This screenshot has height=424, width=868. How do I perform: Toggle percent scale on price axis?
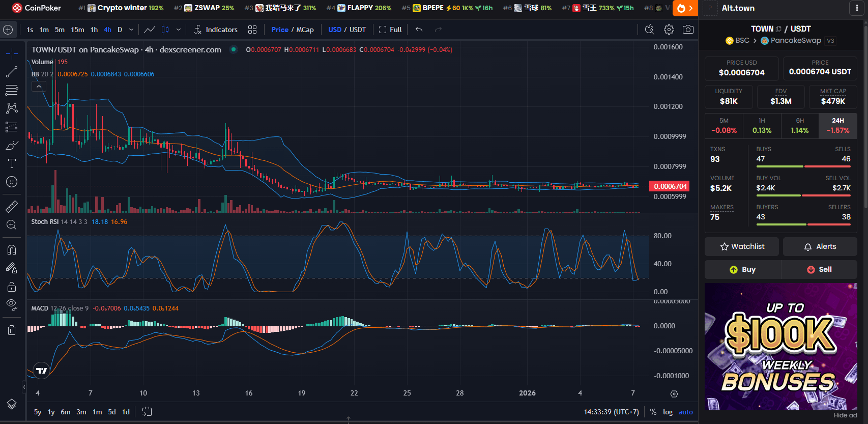[653, 412]
